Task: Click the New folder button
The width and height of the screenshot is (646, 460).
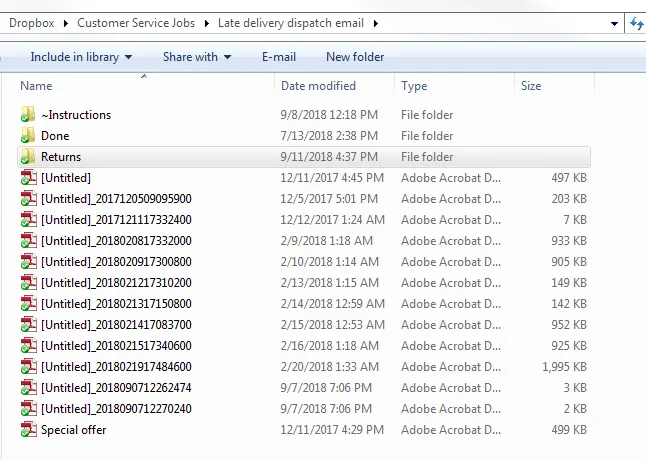Action: point(355,57)
